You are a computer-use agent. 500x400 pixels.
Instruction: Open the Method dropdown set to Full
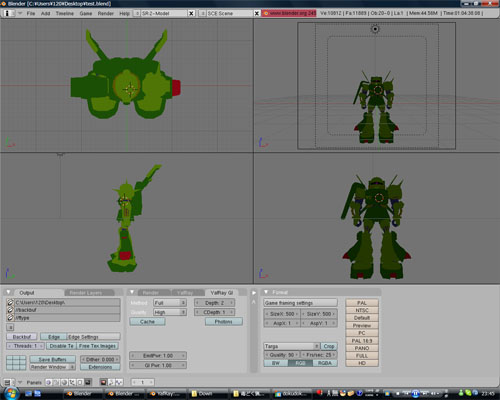pyautogui.click(x=170, y=303)
